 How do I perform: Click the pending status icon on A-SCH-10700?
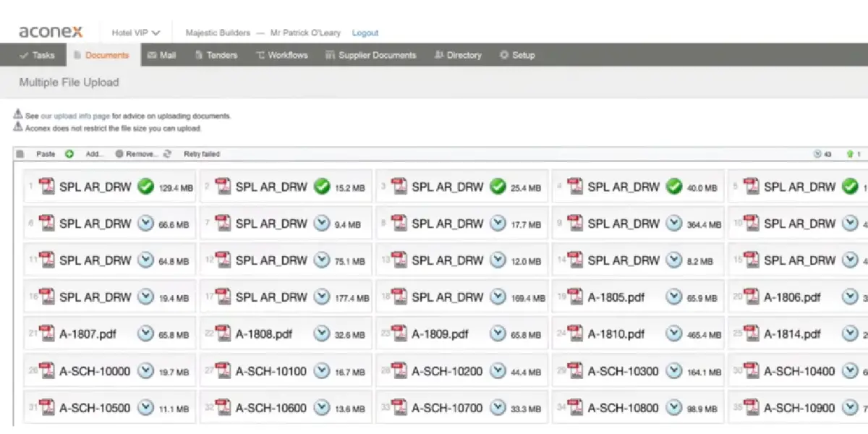tap(498, 408)
